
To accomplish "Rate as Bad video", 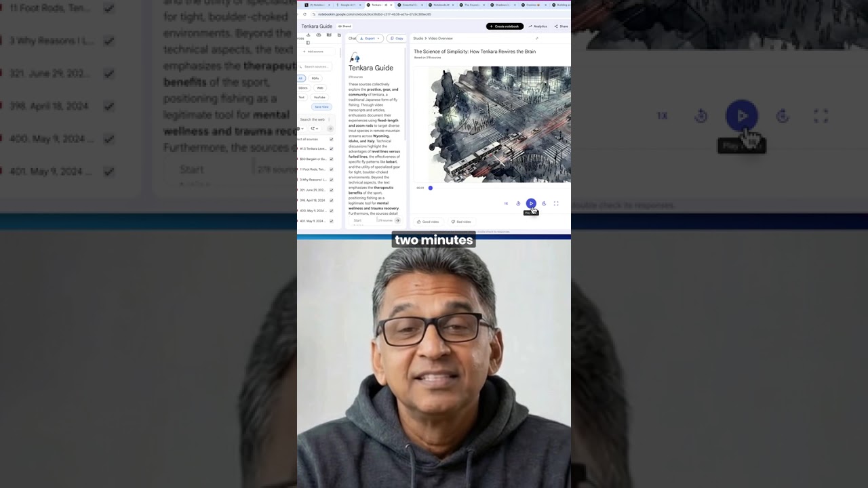I will (461, 222).
